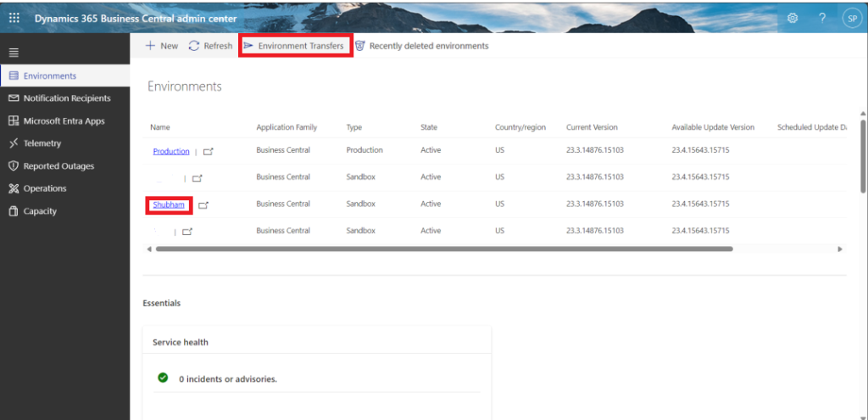Click '0 incidents or advisories' text
868x420 pixels.
[x=228, y=379]
